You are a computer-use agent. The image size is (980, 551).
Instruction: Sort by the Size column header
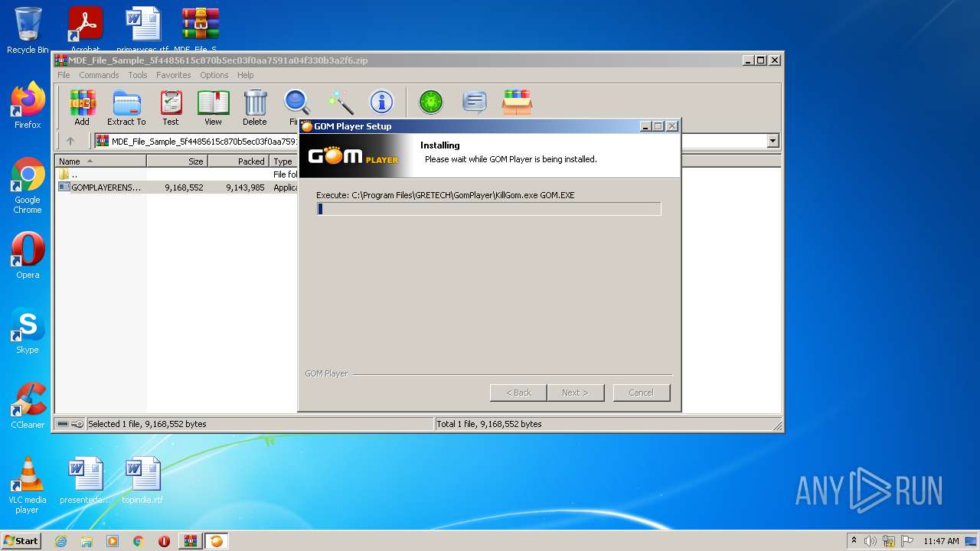(x=177, y=161)
